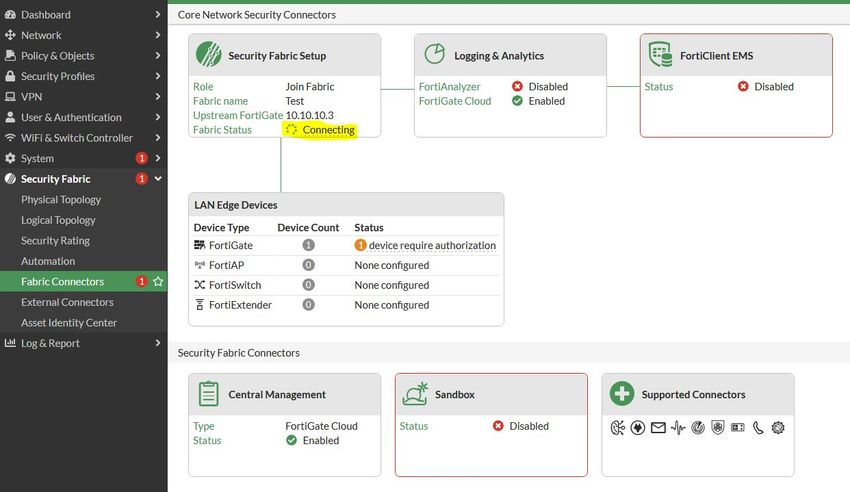Image resolution: width=850 pixels, height=492 pixels.
Task: Click the Security Fabric Setup green icon
Action: (x=209, y=55)
